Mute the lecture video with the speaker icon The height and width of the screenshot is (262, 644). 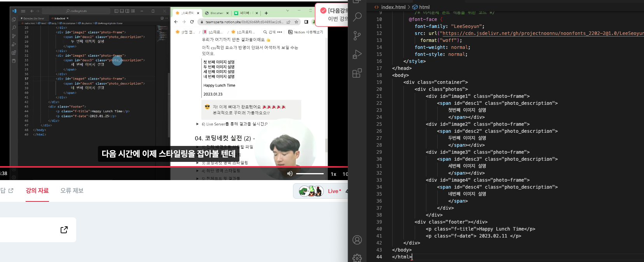pyautogui.click(x=290, y=174)
